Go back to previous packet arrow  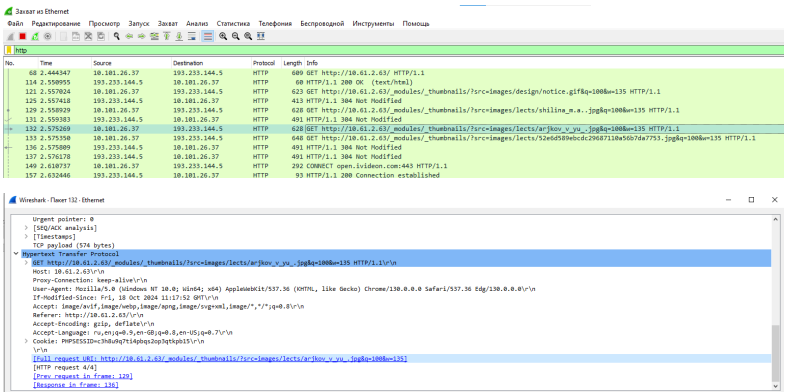point(129,37)
